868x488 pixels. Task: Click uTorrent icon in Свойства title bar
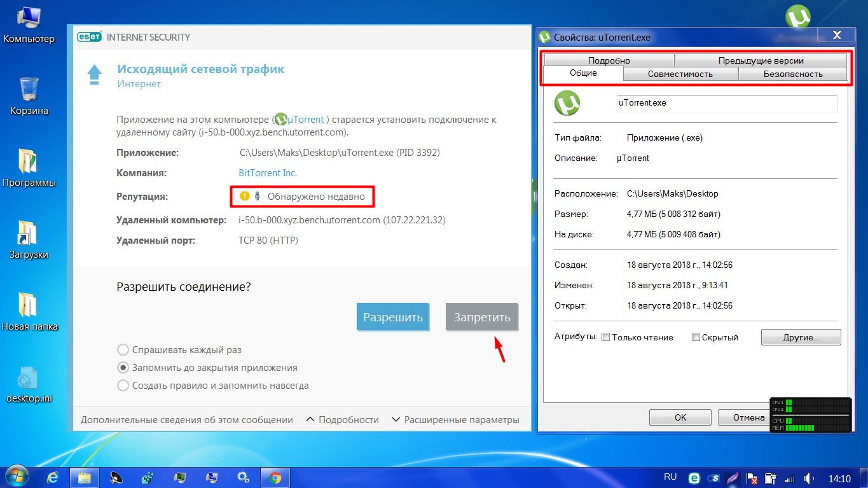click(x=545, y=37)
